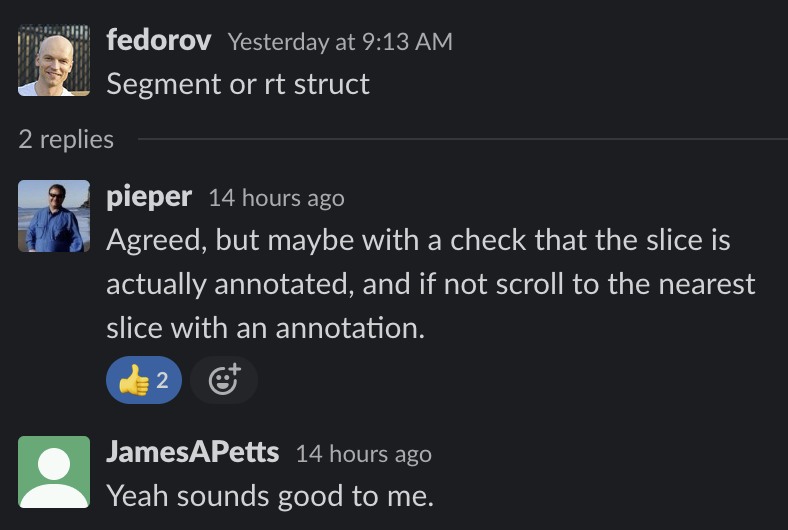Click the words actually annotated in pieper's message
The width and height of the screenshot is (788, 530).
click(x=227, y=284)
